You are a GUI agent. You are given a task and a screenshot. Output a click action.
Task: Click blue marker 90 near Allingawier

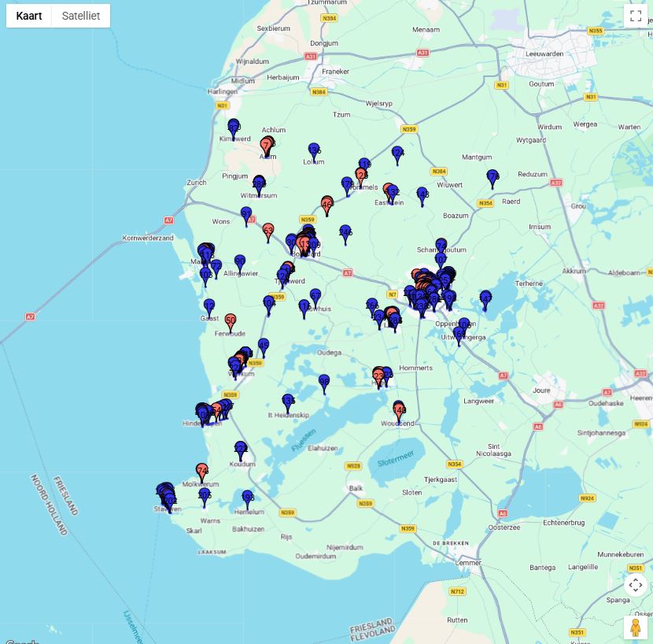[240, 262]
